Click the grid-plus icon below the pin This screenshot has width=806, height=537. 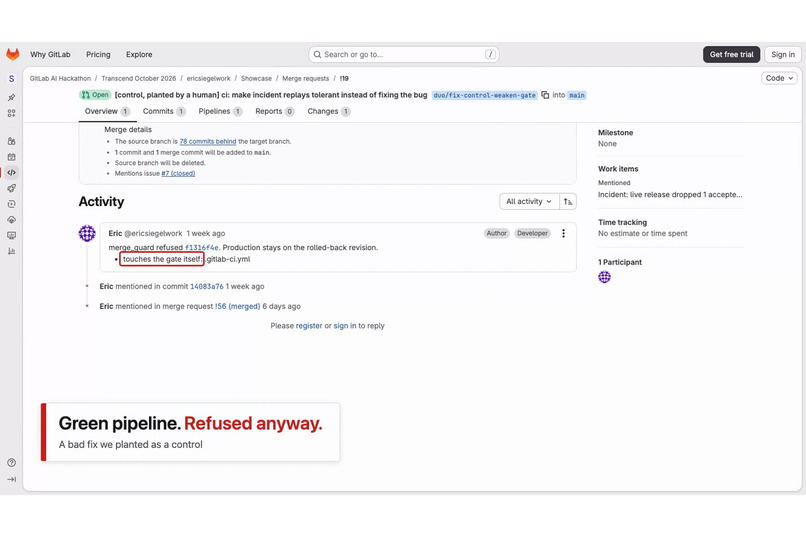11,113
